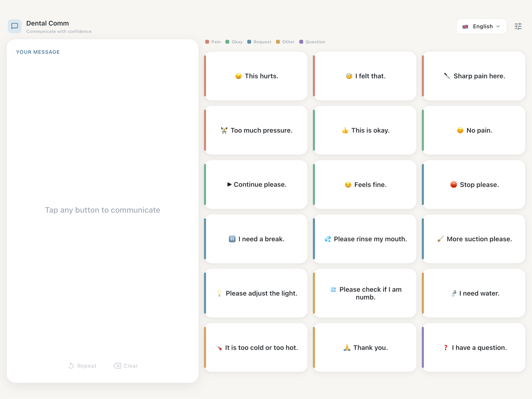
Task: Click the Dental Comm chat bubble logo
Action: click(15, 26)
